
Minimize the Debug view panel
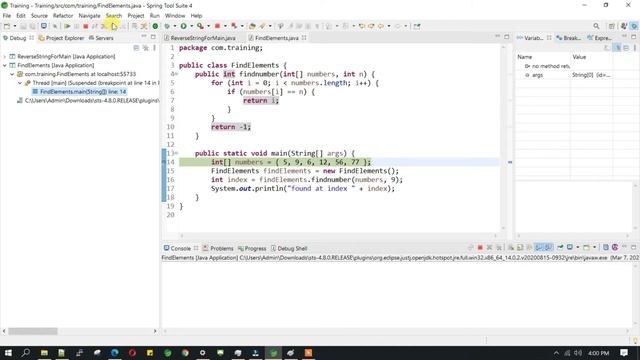pos(144,37)
